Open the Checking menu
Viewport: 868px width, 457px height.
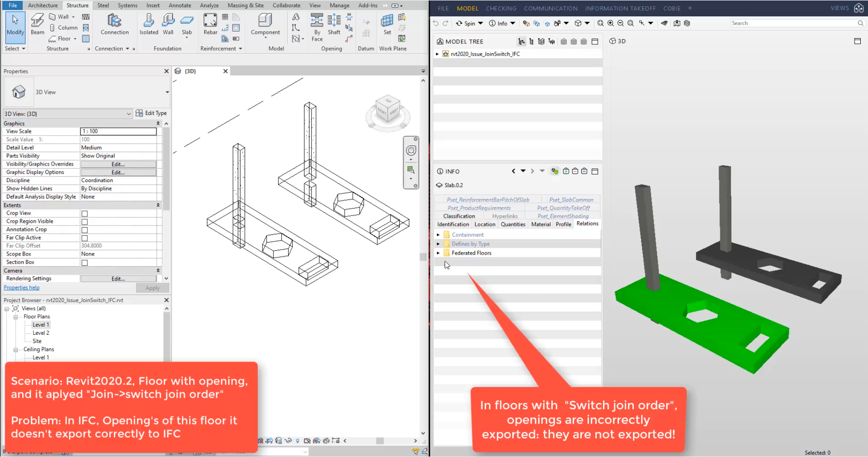point(501,8)
